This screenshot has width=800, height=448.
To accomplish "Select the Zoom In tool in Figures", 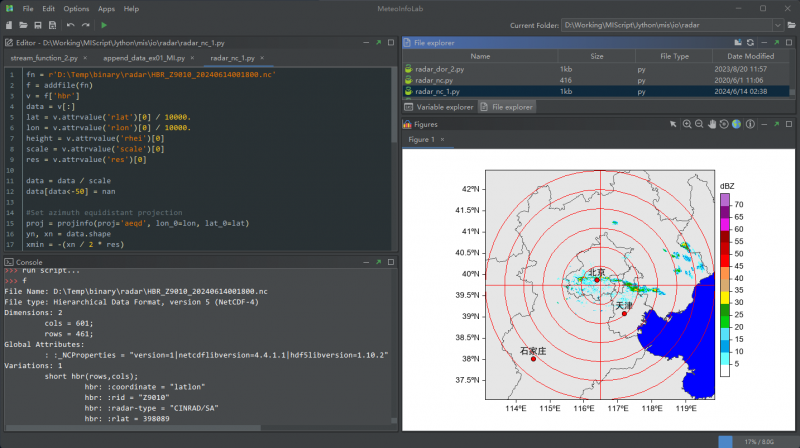I will coord(687,124).
